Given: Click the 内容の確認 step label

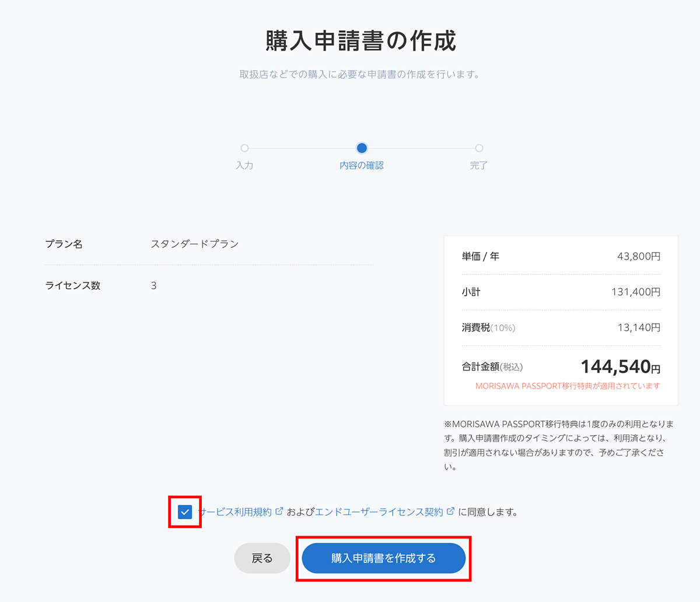Looking at the screenshot, I should (362, 166).
